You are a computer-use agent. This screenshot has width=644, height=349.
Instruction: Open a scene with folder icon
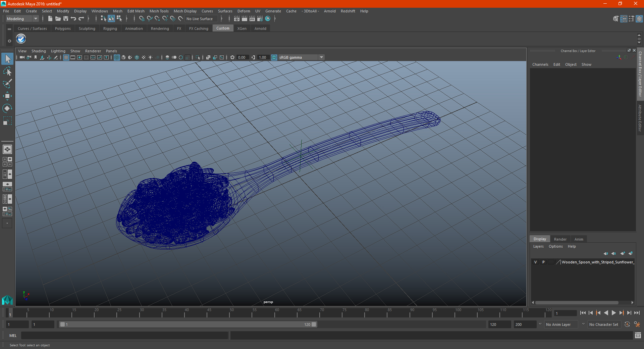[58, 19]
